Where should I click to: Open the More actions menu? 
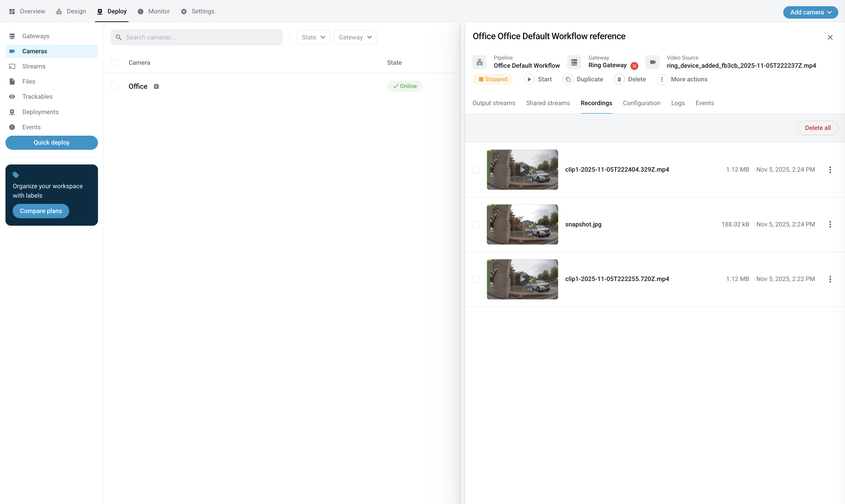pos(662,79)
